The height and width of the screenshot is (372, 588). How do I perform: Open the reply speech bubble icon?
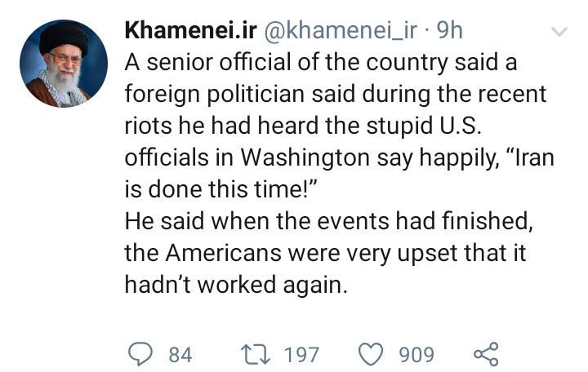click(x=140, y=354)
